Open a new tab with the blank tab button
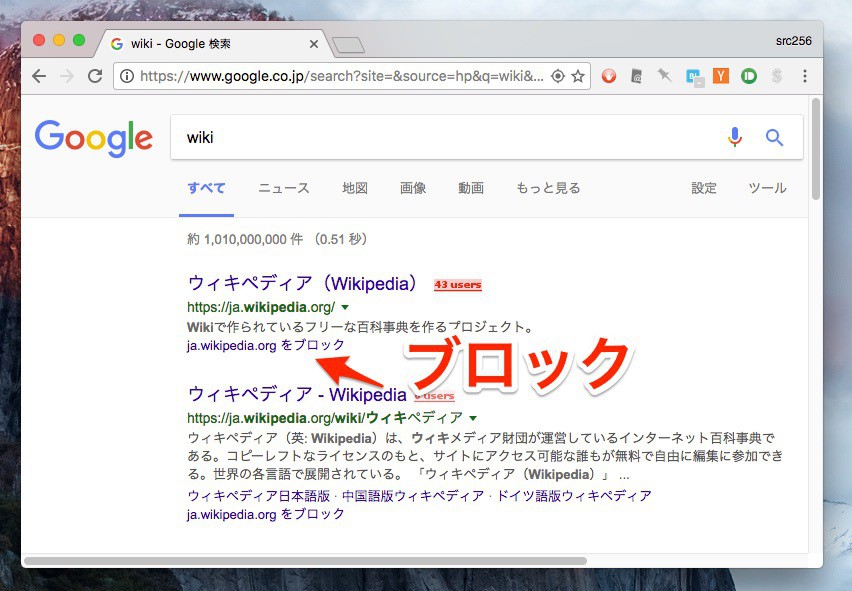The height and width of the screenshot is (591, 852). pyautogui.click(x=348, y=45)
